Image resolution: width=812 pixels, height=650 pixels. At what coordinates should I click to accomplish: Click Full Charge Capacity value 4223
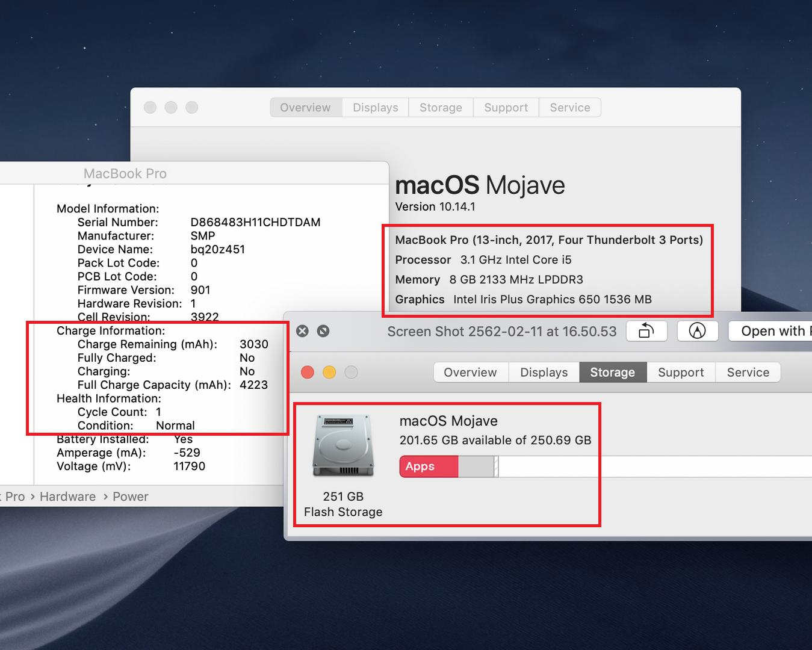click(x=254, y=385)
